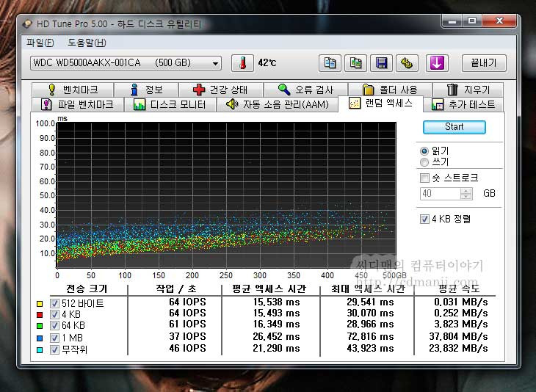Click the 3.823 MB/s speed value

coord(461,324)
